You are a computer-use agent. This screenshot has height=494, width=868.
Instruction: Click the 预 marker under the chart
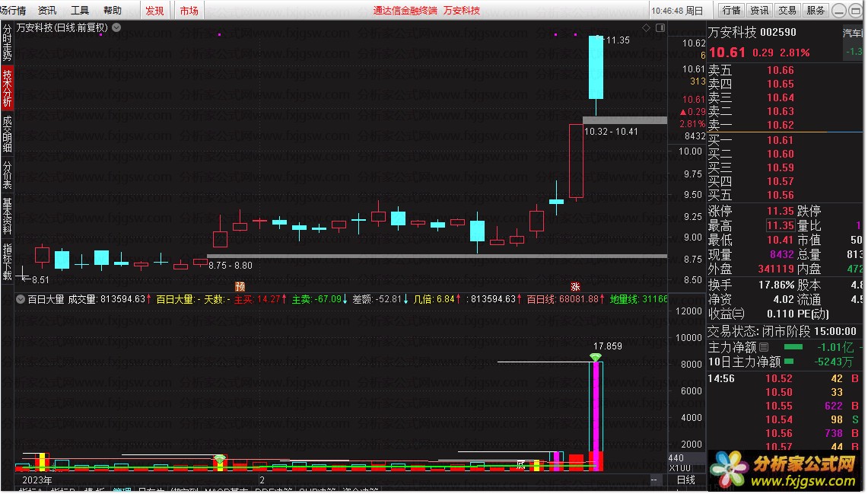pos(240,286)
